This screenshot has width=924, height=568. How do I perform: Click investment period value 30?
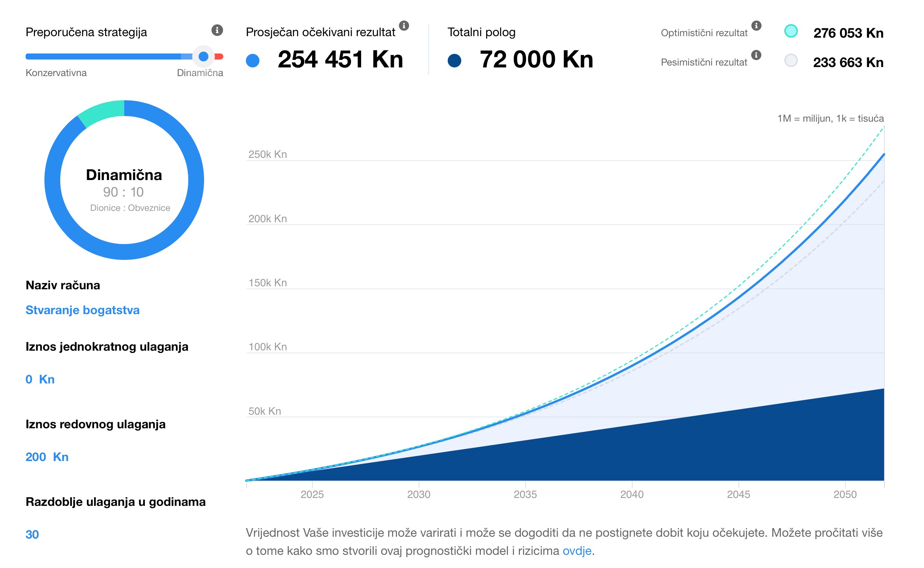tap(32, 534)
